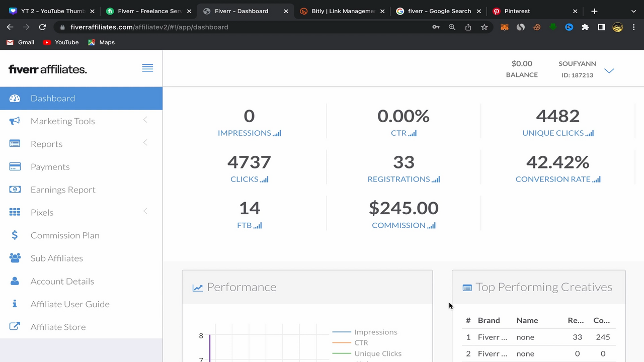The height and width of the screenshot is (362, 644).
Task: Expand the Reports submenu chevron
Action: pyautogui.click(x=145, y=143)
